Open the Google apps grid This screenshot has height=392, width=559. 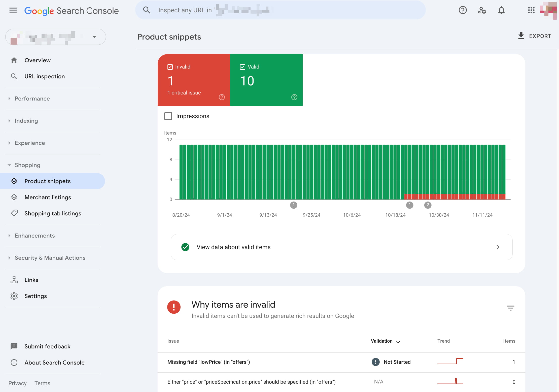531,10
